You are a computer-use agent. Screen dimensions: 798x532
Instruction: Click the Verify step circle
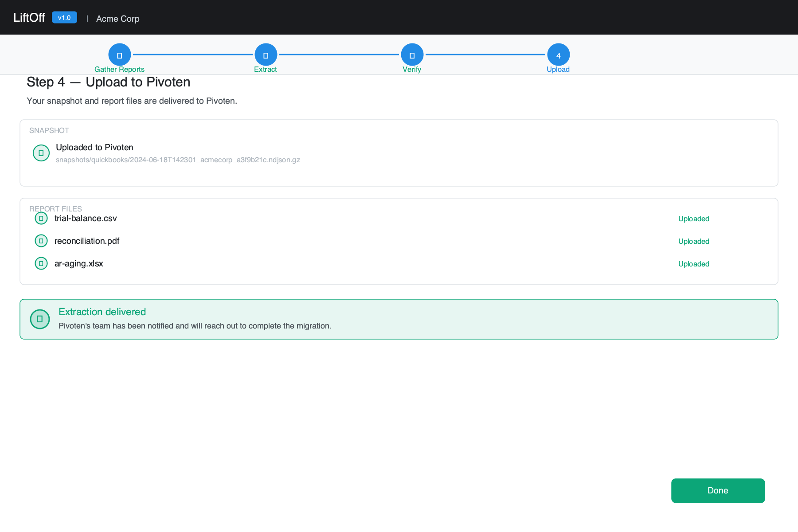click(412, 55)
